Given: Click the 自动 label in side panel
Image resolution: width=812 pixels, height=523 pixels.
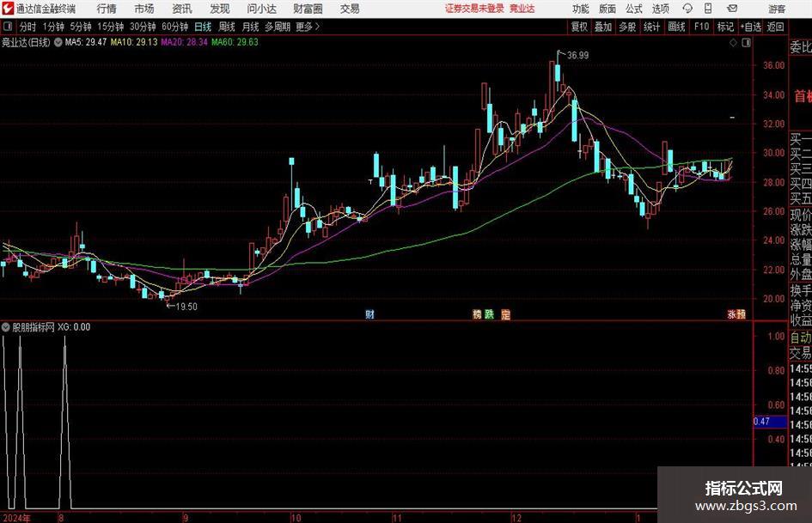Looking at the screenshot, I should click(801, 338).
